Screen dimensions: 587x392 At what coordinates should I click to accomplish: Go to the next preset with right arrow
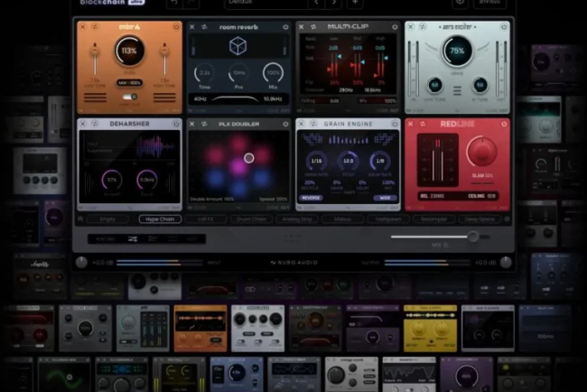click(x=334, y=3)
